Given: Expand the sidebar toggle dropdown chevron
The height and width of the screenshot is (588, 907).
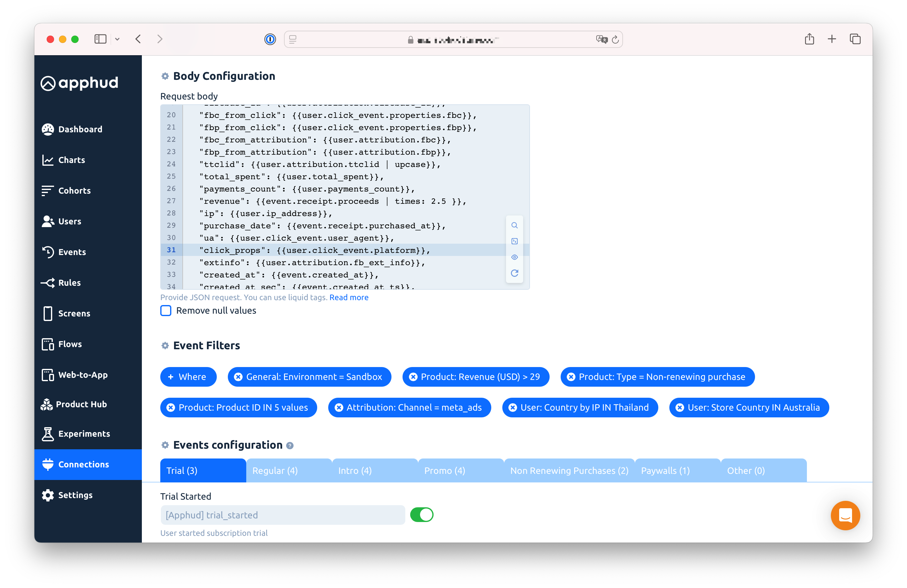Looking at the screenshot, I should click(x=117, y=39).
